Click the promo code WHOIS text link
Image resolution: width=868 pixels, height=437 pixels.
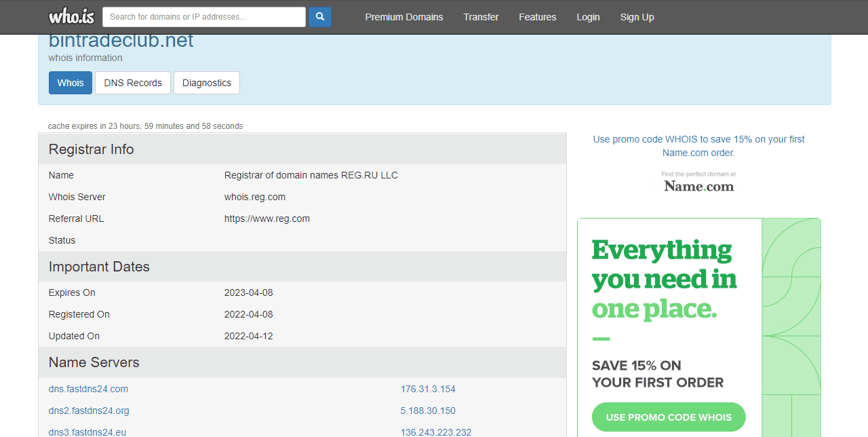pos(698,146)
